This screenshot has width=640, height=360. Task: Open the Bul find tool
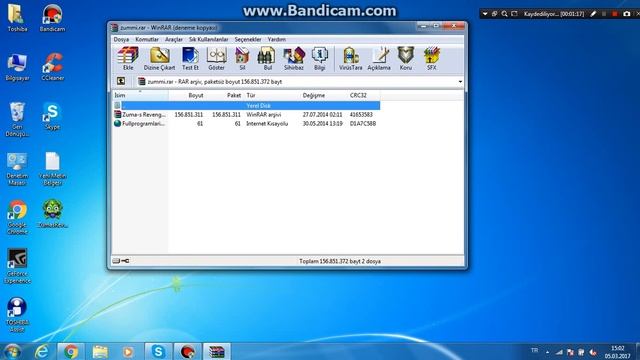pyautogui.click(x=267, y=58)
